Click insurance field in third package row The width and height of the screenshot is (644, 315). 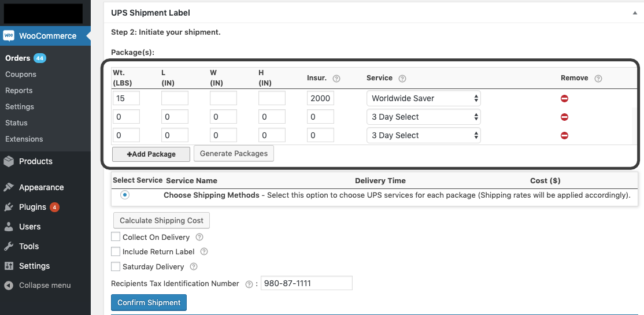click(x=320, y=135)
